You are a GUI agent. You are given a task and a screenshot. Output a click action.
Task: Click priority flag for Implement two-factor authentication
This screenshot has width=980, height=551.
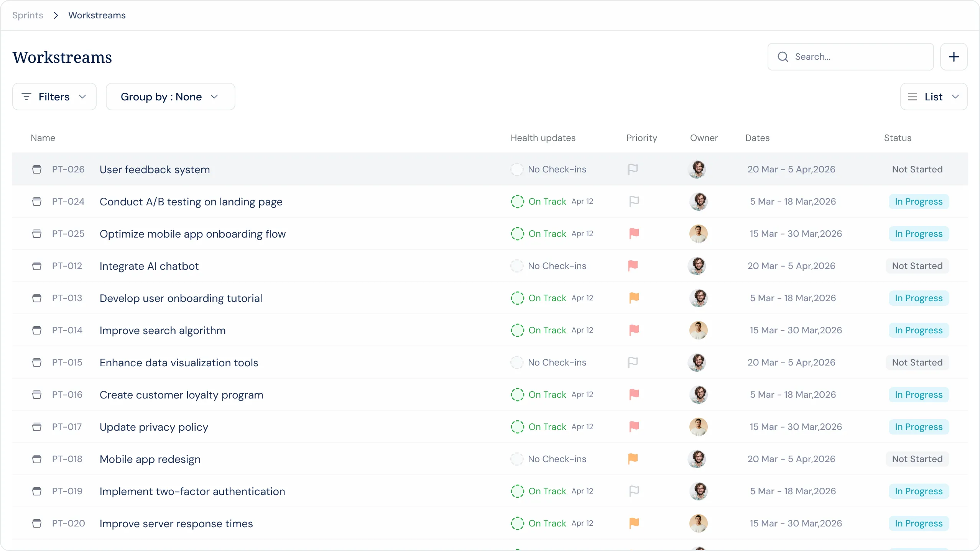tap(634, 491)
